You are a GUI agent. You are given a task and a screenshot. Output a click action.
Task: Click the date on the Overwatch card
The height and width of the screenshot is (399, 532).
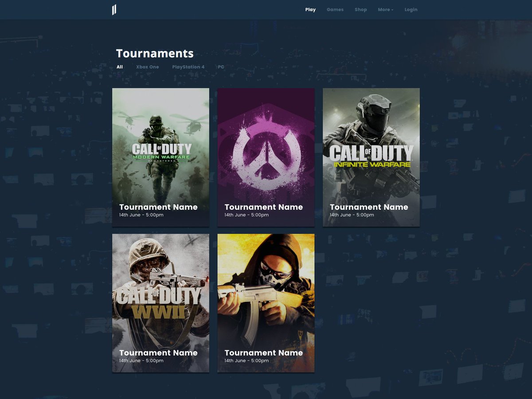tap(246, 215)
